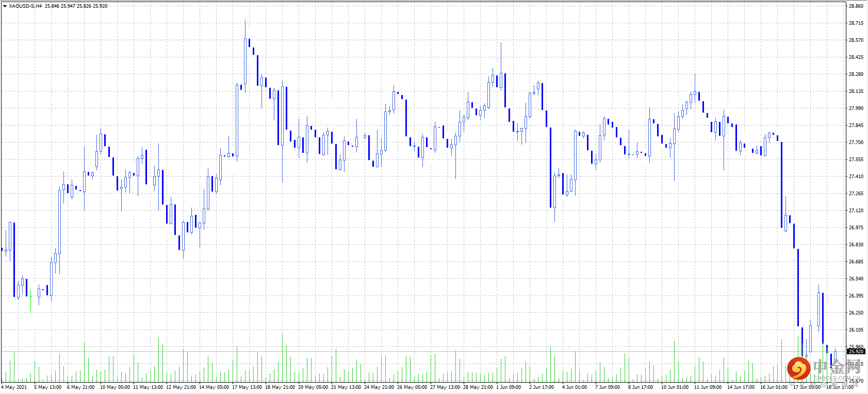Click the 27.555 price axis label

pos(856,160)
